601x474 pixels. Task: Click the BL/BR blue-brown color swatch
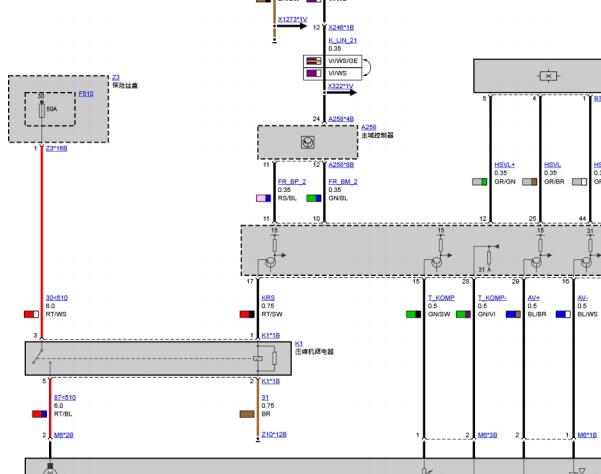pyautogui.click(x=513, y=314)
